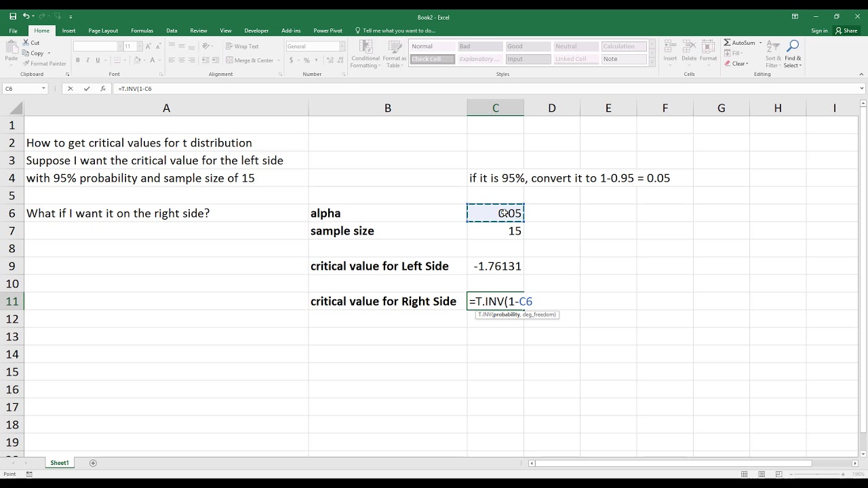The height and width of the screenshot is (488, 868).
Task: Click the Undo arrow icon
Action: tap(26, 16)
